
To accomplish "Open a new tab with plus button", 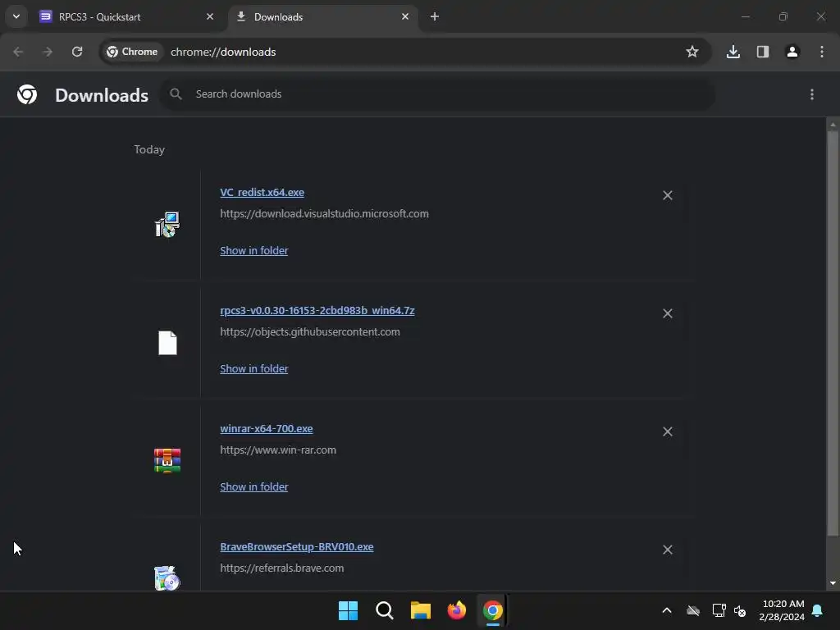I will pyautogui.click(x=435, y=16).
